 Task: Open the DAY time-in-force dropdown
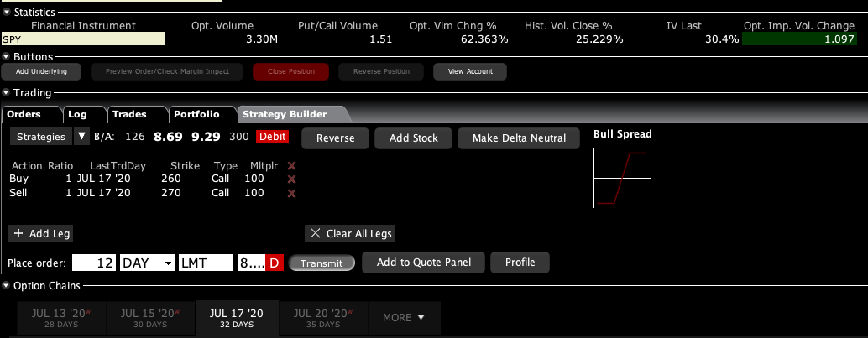coord(147,263)
